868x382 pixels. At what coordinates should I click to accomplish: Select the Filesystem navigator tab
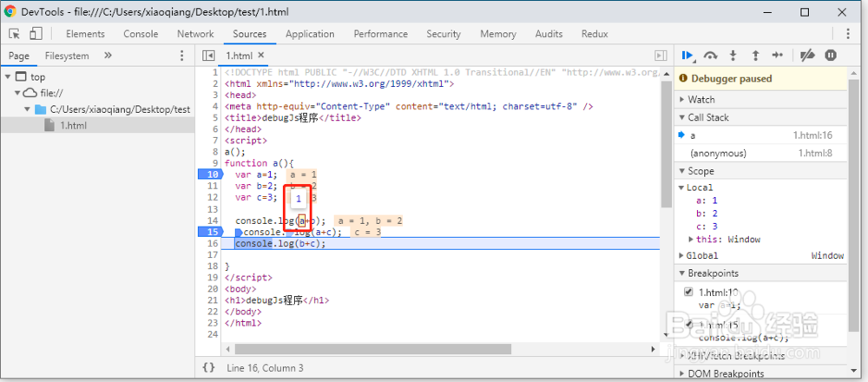click(x=67, y=56)
